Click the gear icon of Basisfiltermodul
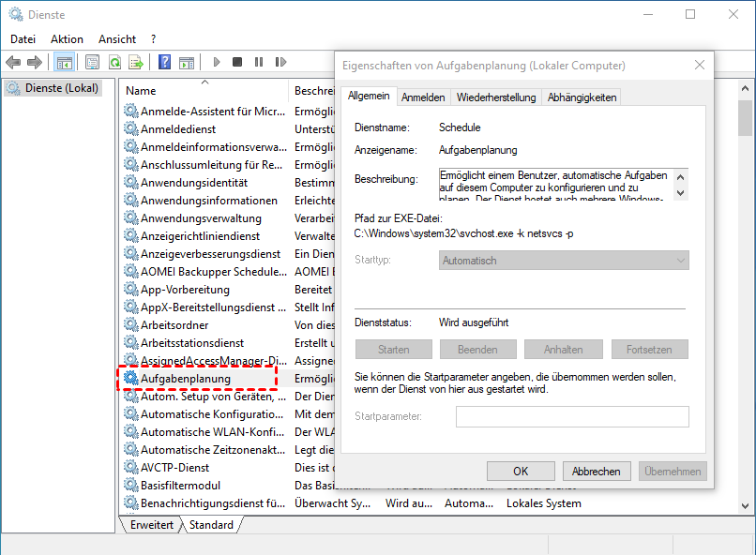 pyautogui.click(x=131, y=485)
